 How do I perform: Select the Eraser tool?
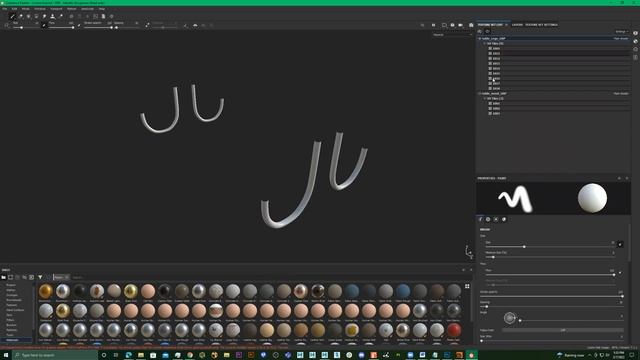tap(20, 16)
